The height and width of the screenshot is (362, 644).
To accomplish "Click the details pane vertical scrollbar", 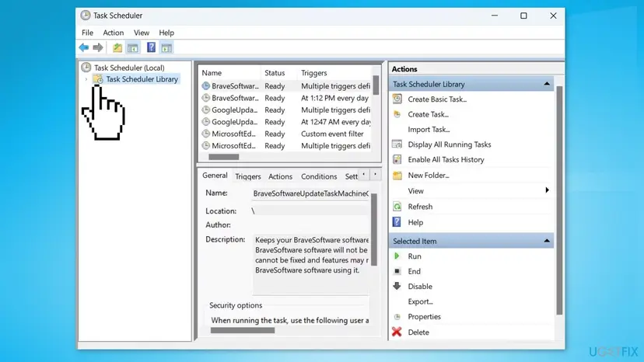I will [374, 230].
